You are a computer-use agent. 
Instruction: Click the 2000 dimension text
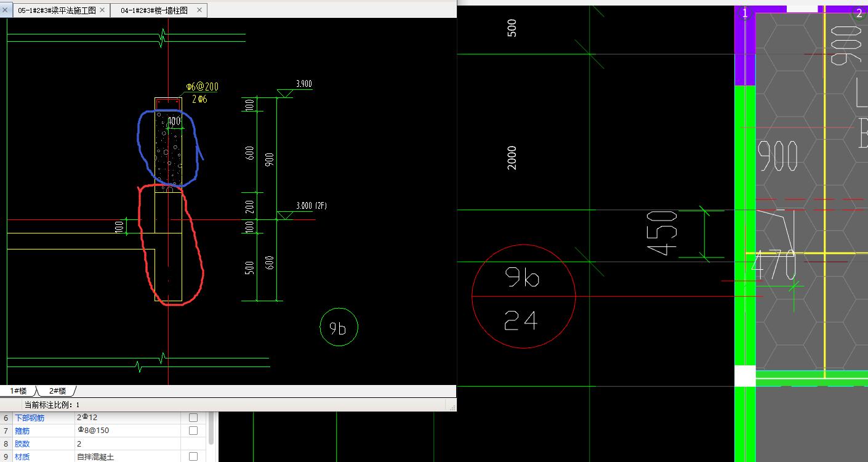(512, 158)
